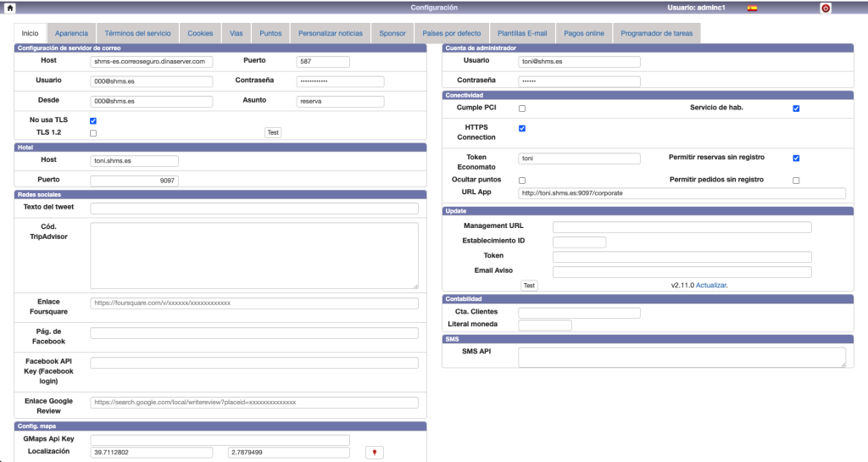Click the red power logout icon

(x=826, y=8)
